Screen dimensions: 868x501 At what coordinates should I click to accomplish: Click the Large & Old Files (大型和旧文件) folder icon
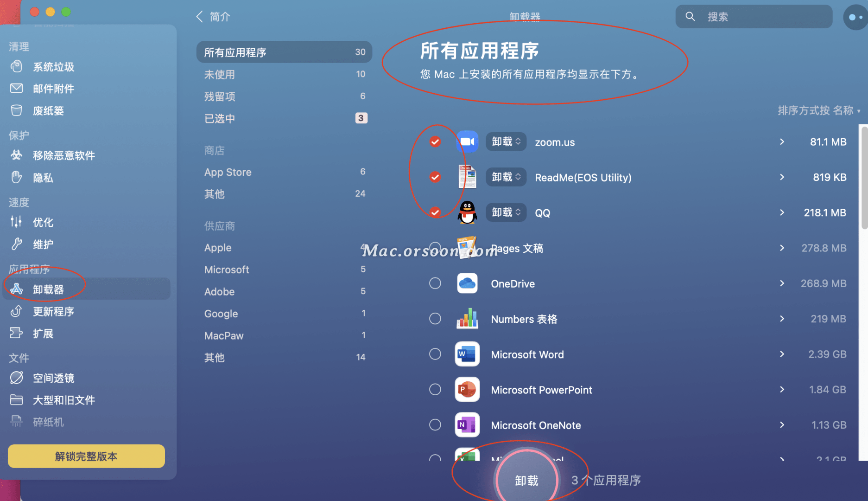[17, 400]
